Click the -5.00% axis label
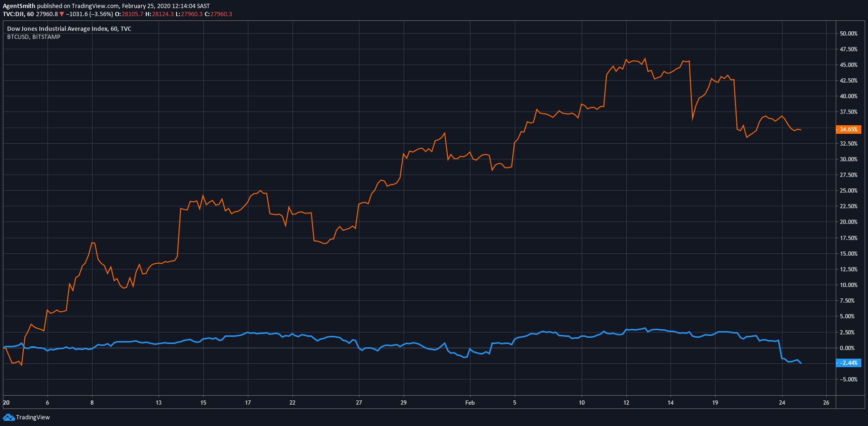The width and height of the screenshot is (868, 426). point(848,380)
